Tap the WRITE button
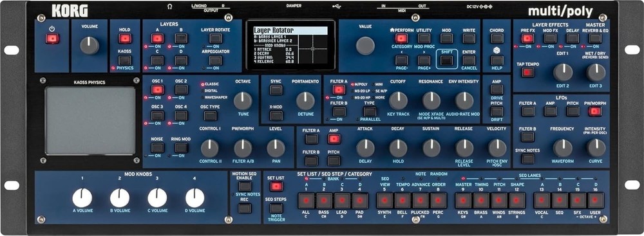The height and width of the screenshot is (236, 644). click(x=469, y=39)
